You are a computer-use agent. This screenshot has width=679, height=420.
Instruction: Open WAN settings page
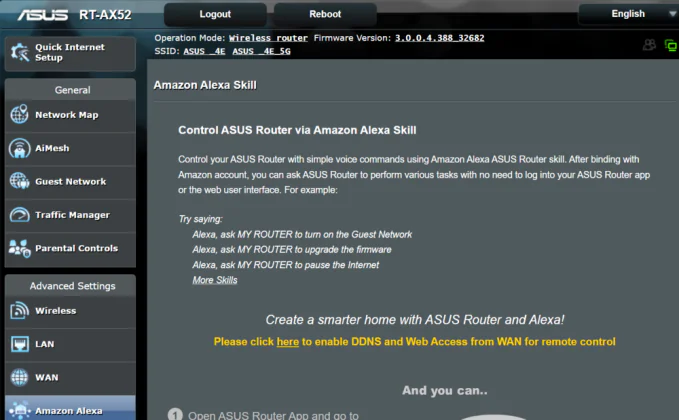tap(70, 378)
